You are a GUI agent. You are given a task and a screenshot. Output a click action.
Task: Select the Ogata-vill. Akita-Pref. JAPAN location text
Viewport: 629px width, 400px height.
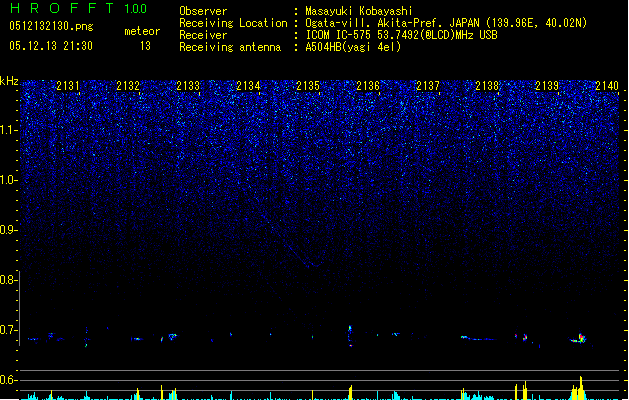tap(446, 23)
